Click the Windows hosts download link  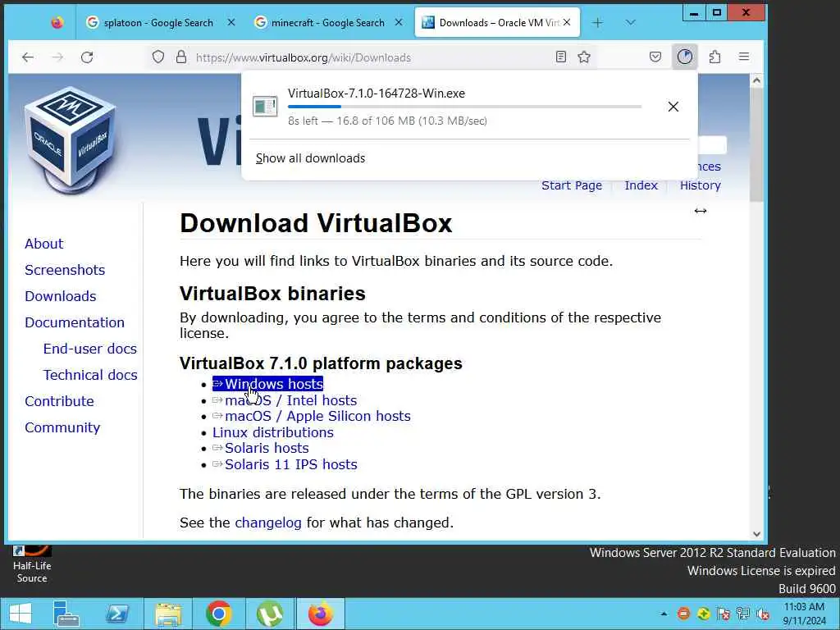coord(268,384)
